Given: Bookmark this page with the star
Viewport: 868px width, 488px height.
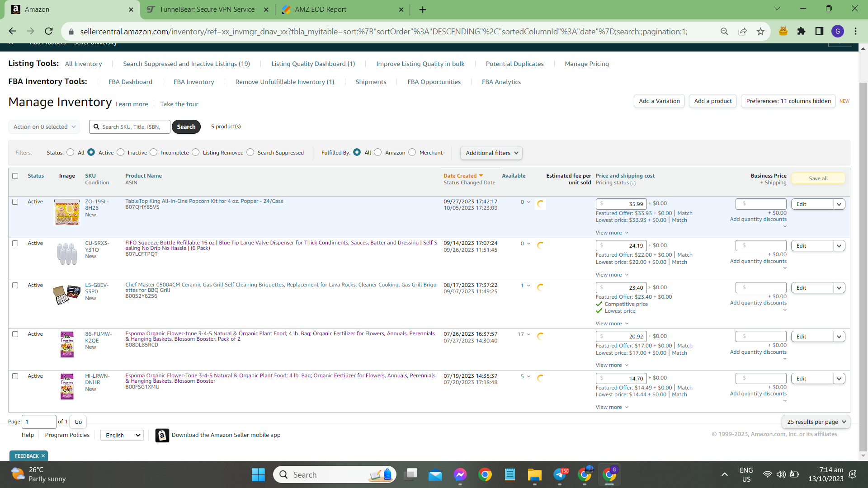Looking at the screenshot, I should pyautogui.click(x=760, y=31).
